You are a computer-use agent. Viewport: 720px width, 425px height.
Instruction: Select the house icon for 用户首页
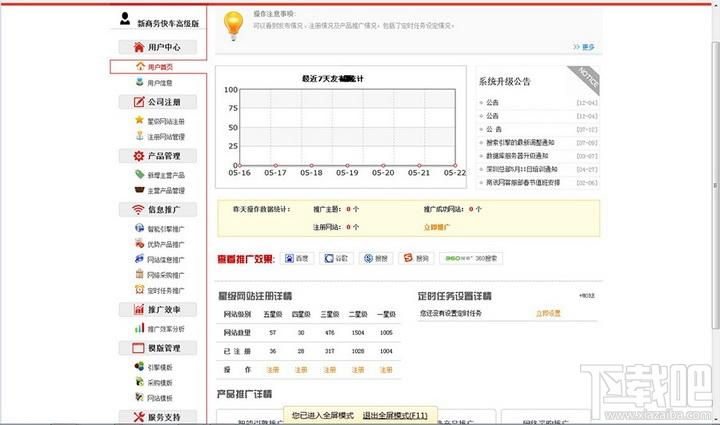click(140, 67)
